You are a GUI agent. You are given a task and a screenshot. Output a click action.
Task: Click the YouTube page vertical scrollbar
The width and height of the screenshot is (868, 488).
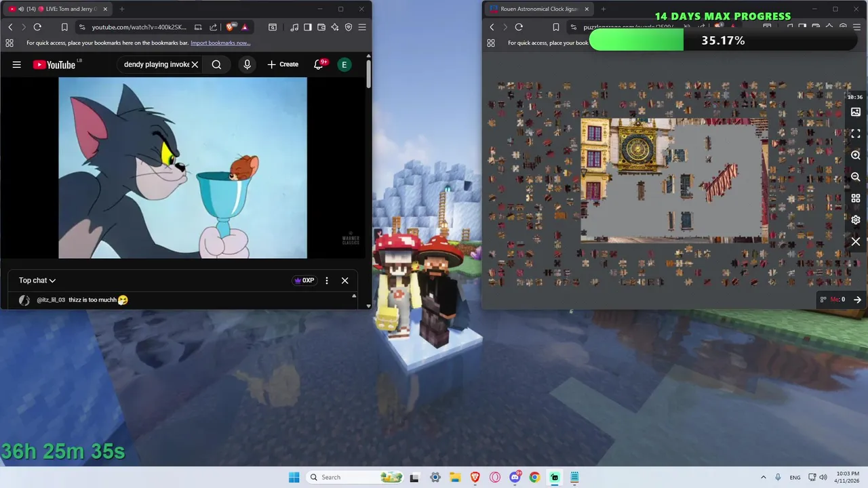point(368,75)
